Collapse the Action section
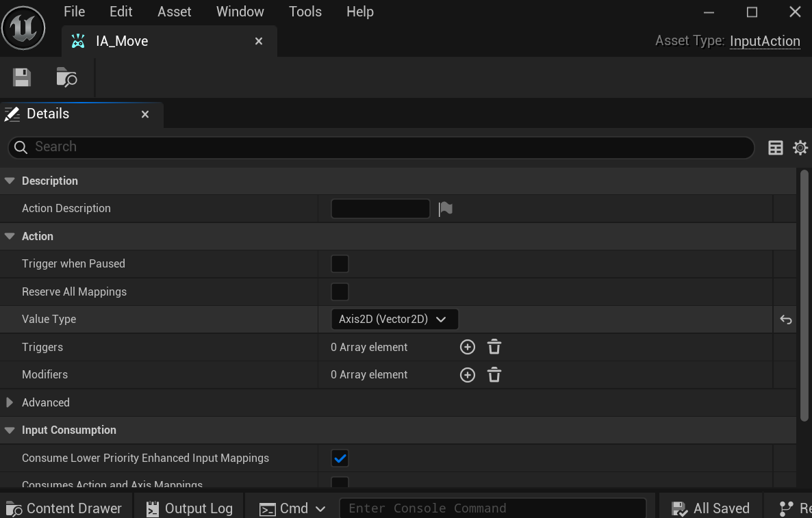This screenshot has height=518, width=812. coord(10,236)
